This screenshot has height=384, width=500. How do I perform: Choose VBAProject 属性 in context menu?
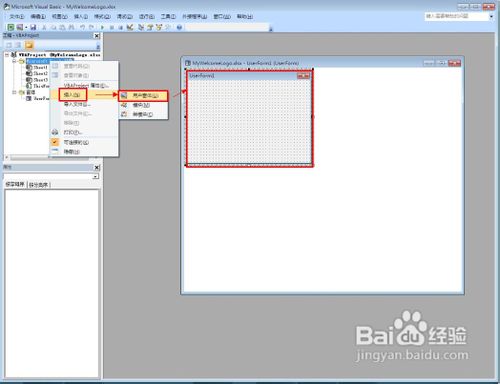click(x=84, y=86)
